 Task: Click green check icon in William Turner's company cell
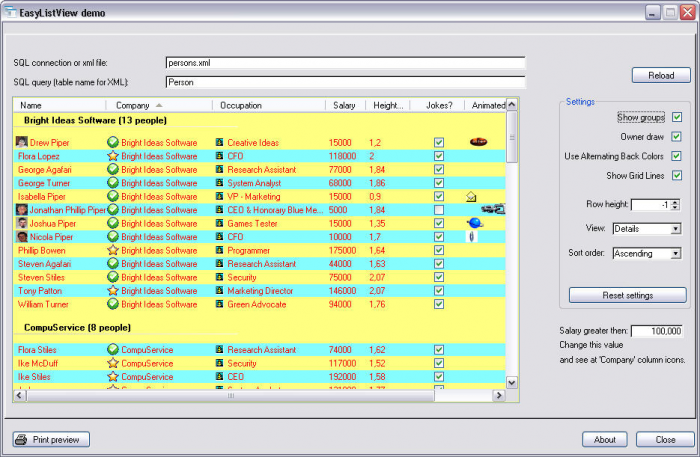[x=113, y=304]
